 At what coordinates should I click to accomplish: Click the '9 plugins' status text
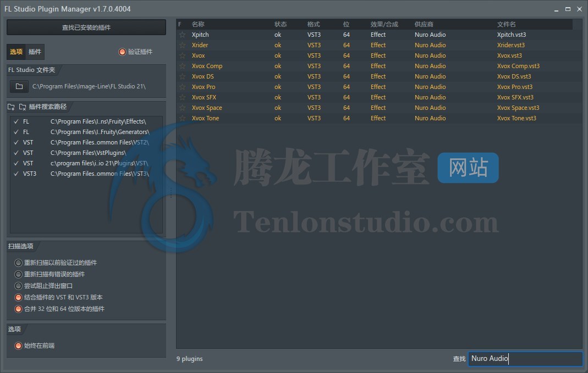click(x=189, y=359)
